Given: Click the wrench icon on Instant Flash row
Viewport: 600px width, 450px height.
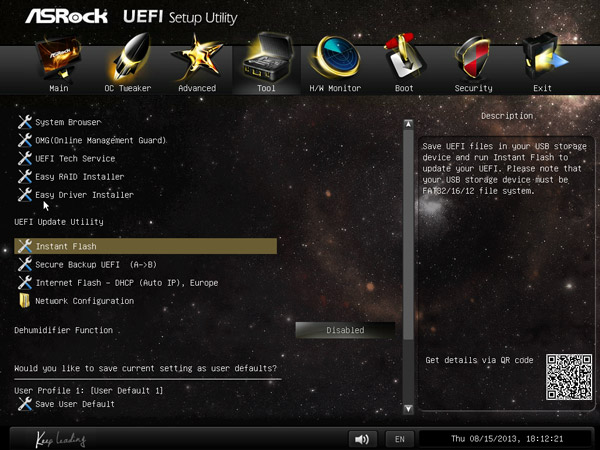Looking at the screenshot, I should pos(25,246).
